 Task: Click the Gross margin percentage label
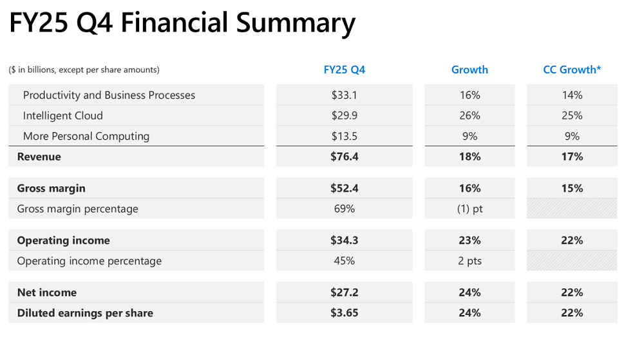(78, 209)
